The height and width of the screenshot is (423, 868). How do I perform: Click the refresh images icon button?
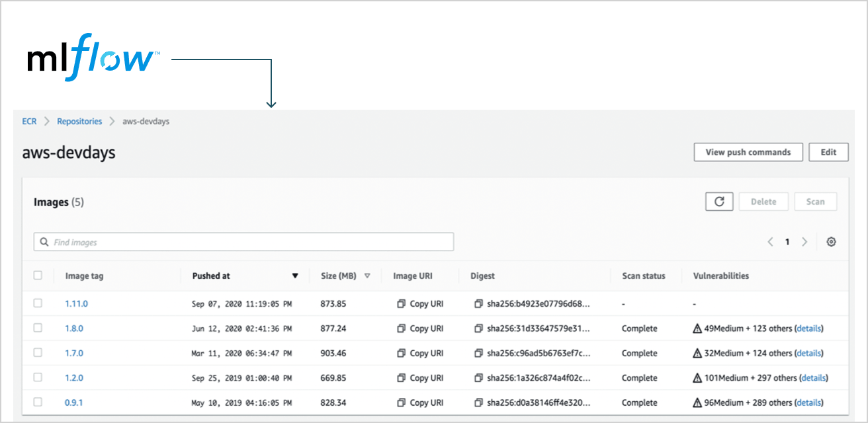coord(719,202)
